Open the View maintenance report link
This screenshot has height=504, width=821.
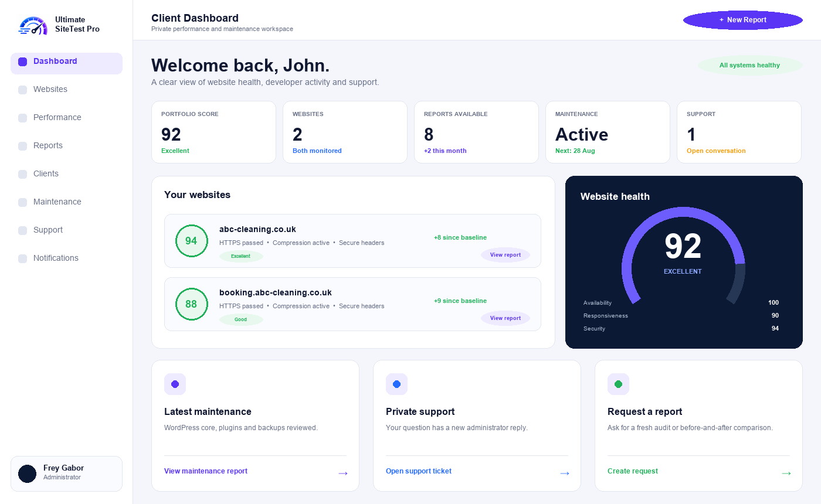[x=206, y=471]
